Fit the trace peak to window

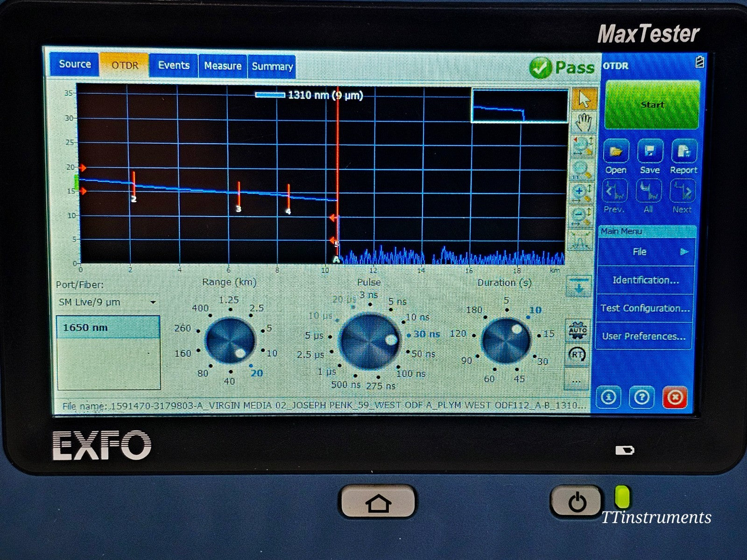coord(580,240)
